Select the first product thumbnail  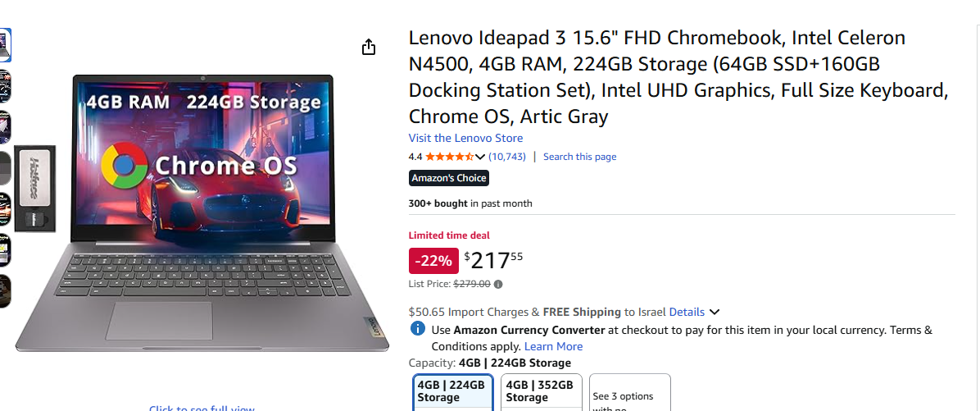tap(4, 45)
